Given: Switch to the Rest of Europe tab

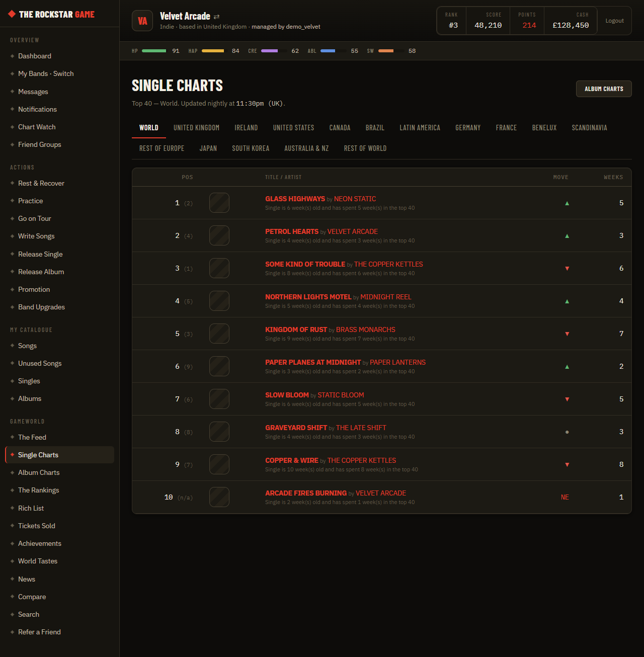Looking at the screenshot, I should [162, 148].
